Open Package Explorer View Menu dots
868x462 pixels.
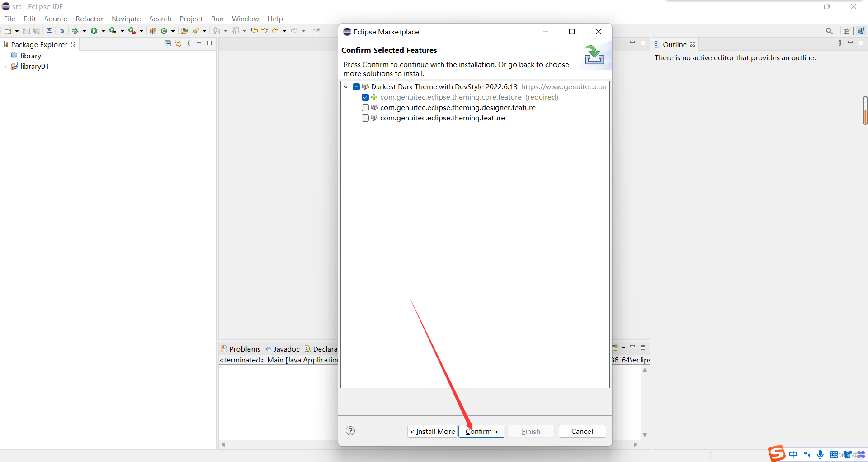click(189, 43)
